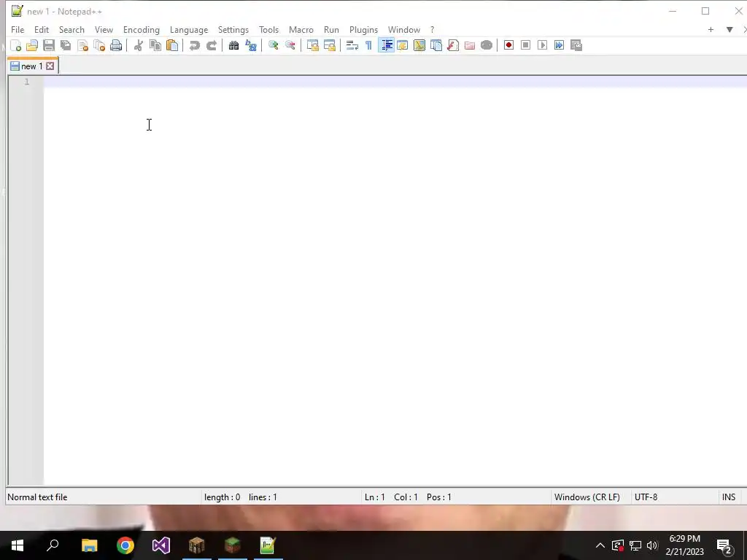Viewport: 747px width, 560px height.
Task: Toggle the indent guide button
Action: [387, 45]
